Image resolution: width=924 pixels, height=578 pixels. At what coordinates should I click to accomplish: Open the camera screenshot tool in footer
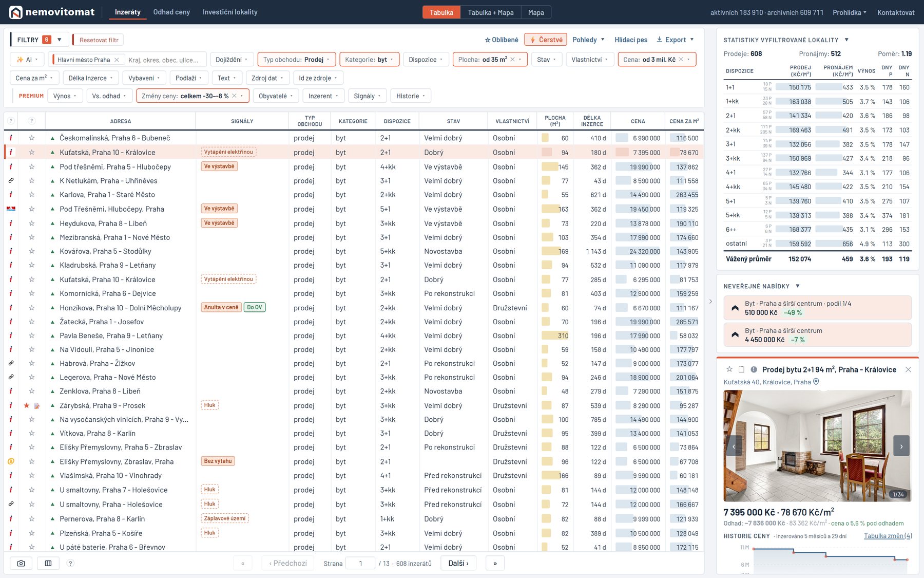(x=21, y=563)
